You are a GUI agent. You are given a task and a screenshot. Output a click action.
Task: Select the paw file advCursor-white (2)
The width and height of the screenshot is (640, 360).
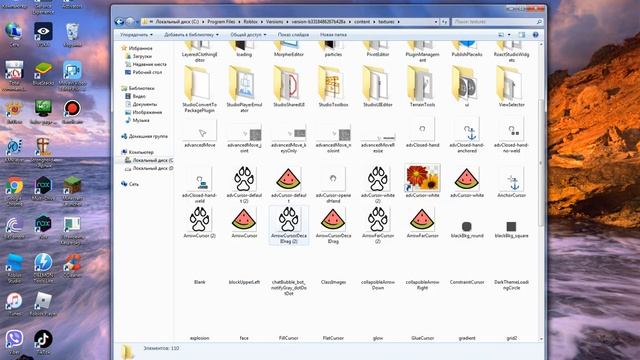tap(378, 184)
